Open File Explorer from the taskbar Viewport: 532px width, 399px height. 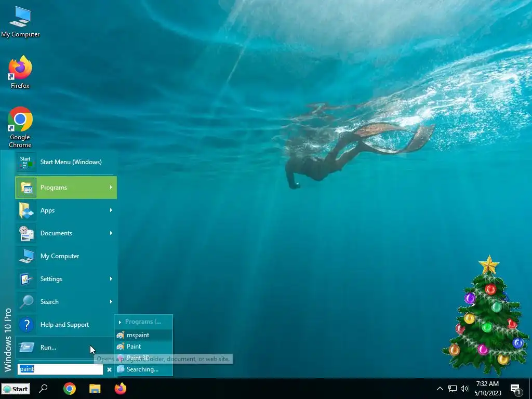[95, 389]
